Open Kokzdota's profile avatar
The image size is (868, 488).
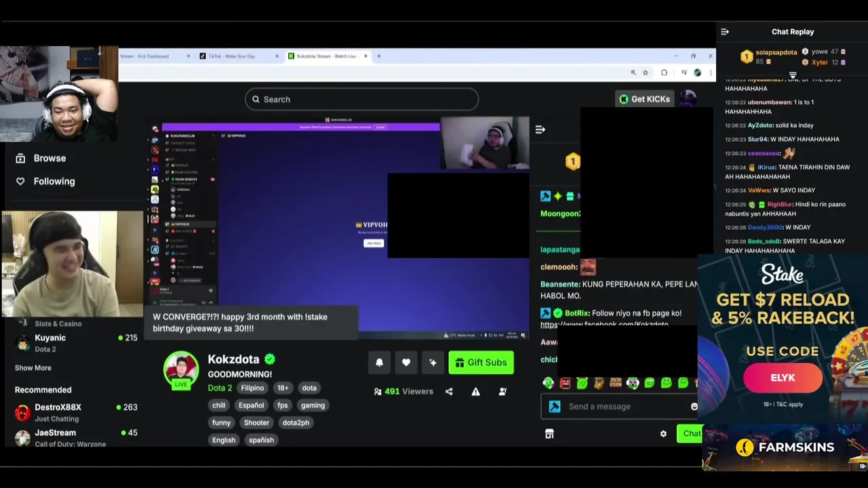[180, 369]
